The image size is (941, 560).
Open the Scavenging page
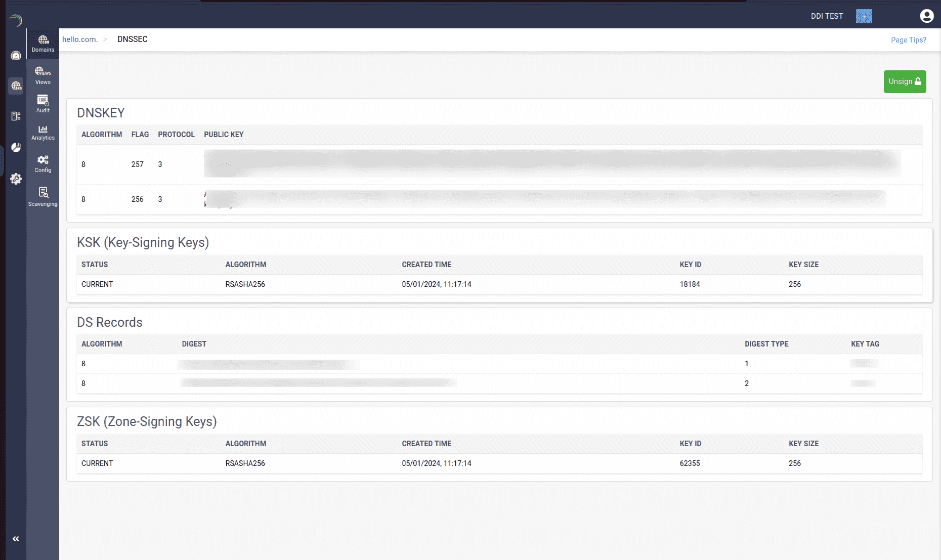42,197
